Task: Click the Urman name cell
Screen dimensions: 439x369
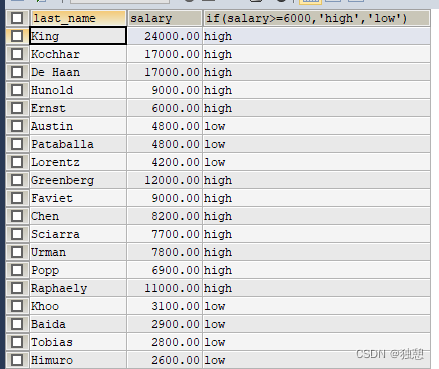Action: (x=78, y=252)
